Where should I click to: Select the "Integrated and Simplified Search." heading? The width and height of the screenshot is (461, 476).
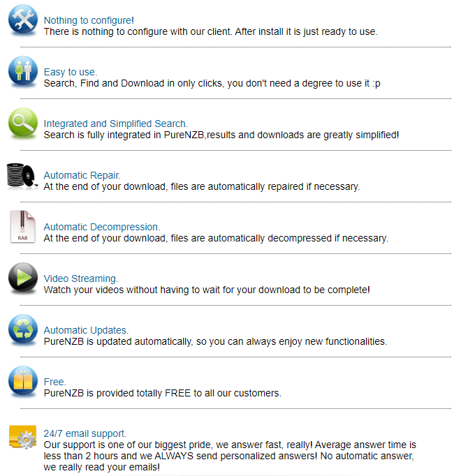115,124
